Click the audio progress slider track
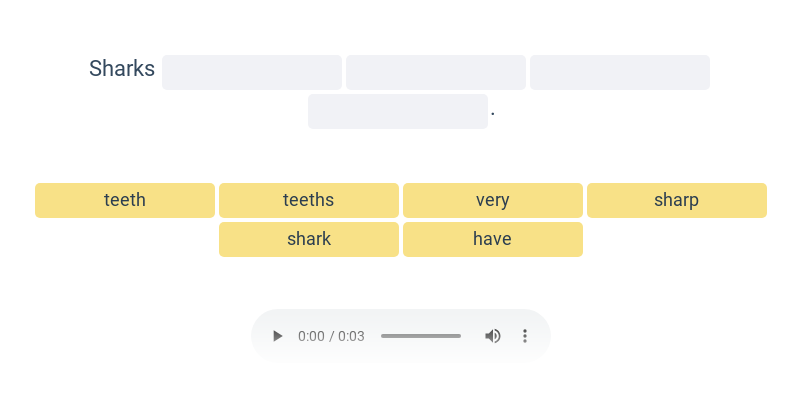Screen dimensions: 800x400 421,336
